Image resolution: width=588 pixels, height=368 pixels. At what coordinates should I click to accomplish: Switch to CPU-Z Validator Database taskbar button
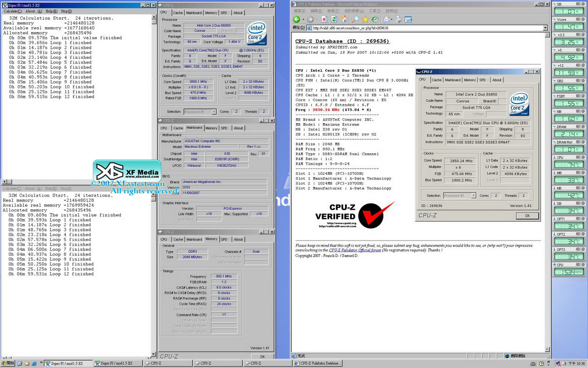coord(318,363)
